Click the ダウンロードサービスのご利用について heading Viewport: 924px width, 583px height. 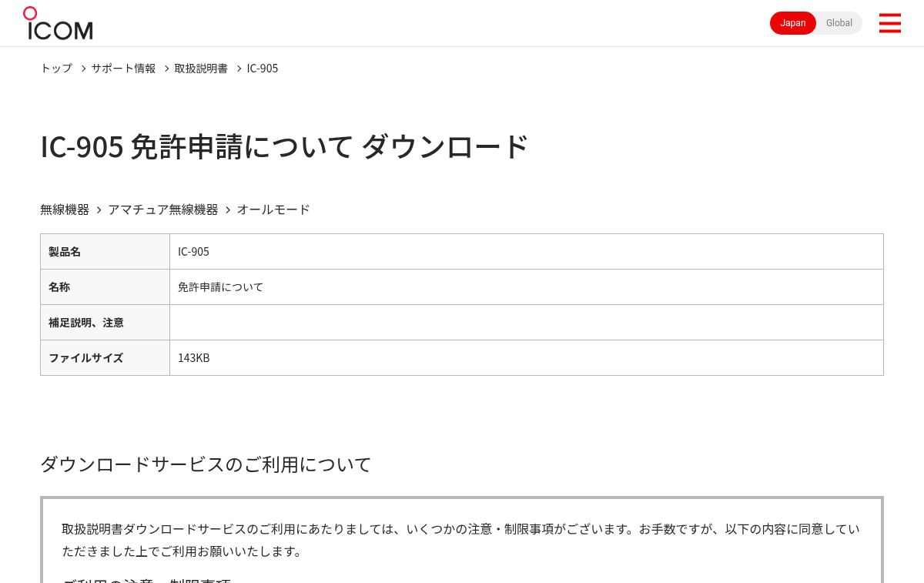coord(206,464)
